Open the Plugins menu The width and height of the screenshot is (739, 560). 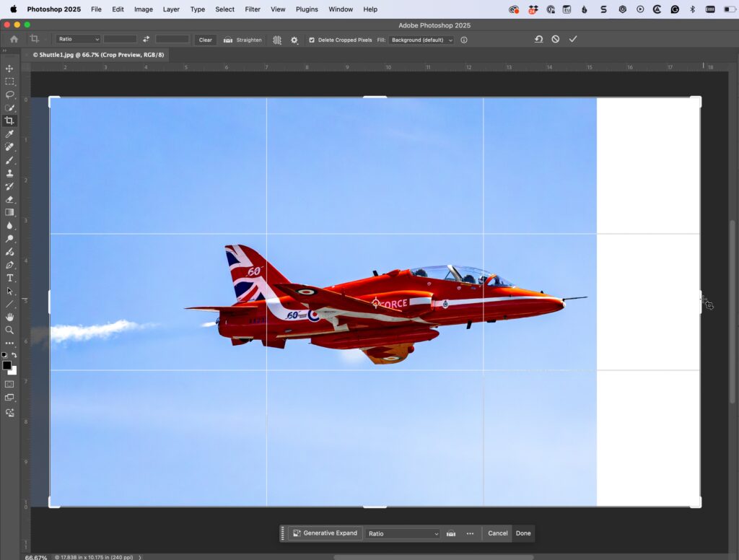307,9
